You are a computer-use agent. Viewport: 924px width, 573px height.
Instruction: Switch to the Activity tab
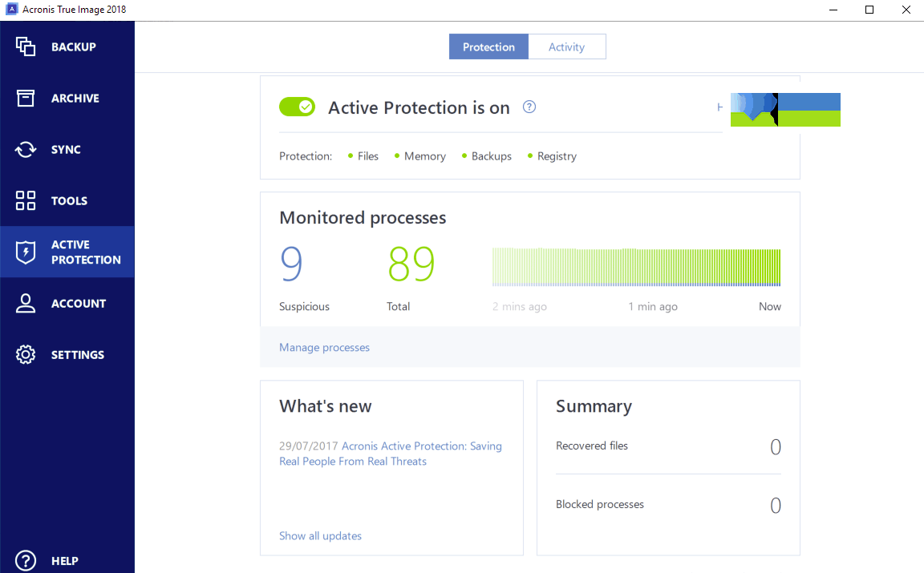567,46
